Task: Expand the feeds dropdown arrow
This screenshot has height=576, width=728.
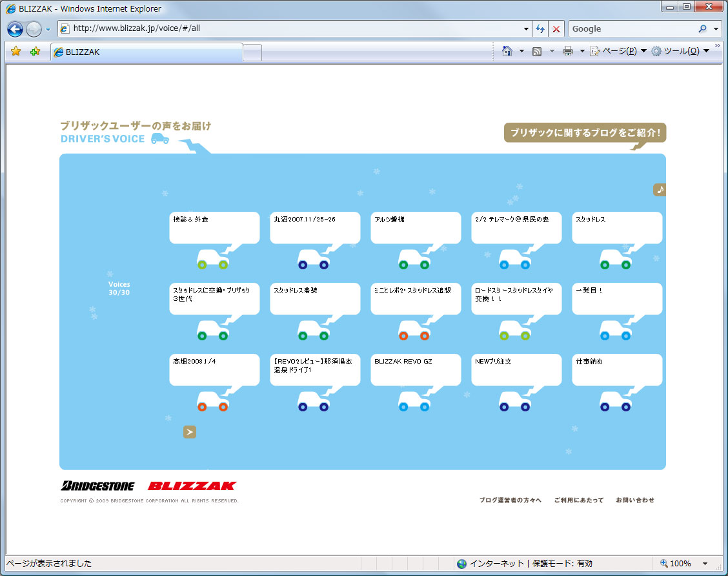Action: click(x=552, y=51)
